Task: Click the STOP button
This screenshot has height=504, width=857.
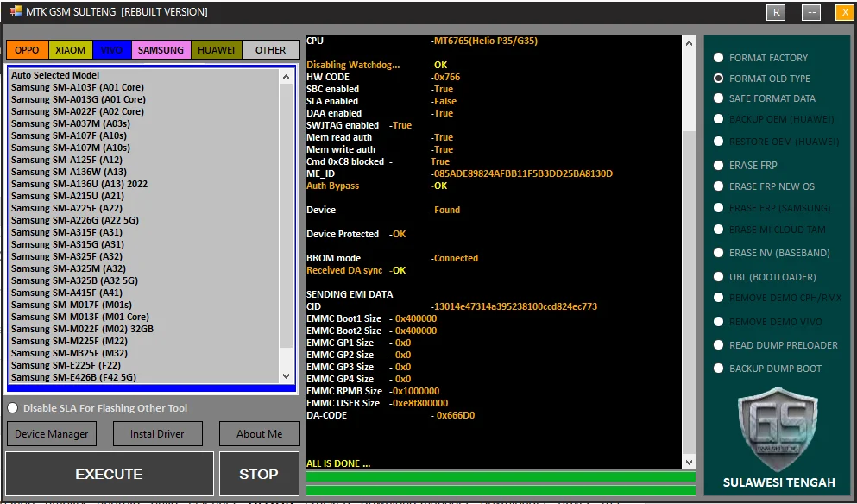Action: [x=259, y=474]
